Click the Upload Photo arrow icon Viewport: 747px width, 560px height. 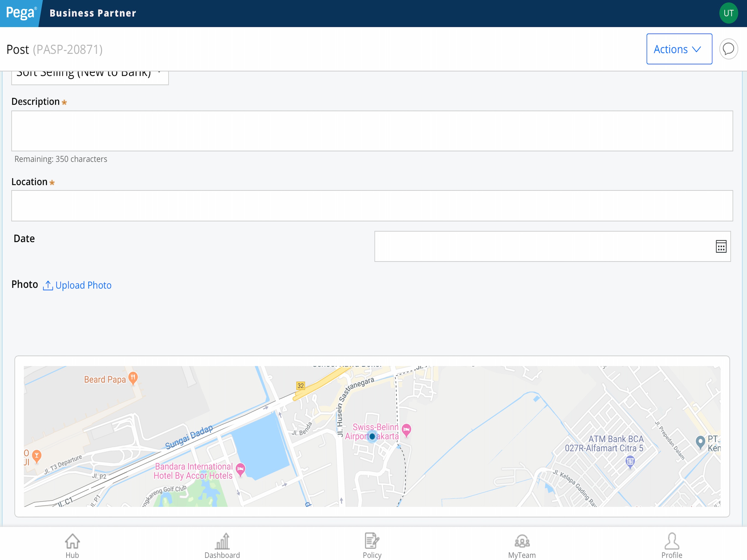click(x=48, y=285)
